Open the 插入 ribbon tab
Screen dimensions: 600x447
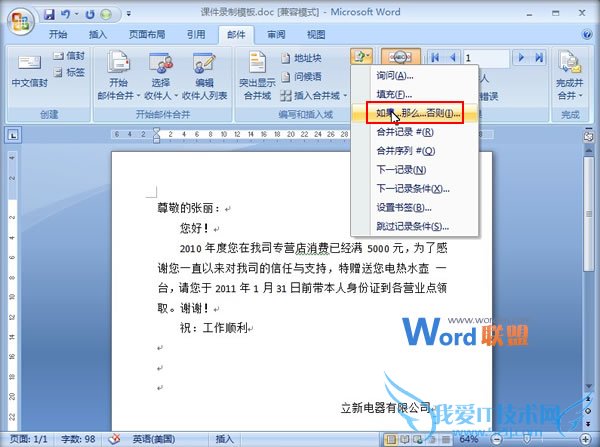coord(98,34)
